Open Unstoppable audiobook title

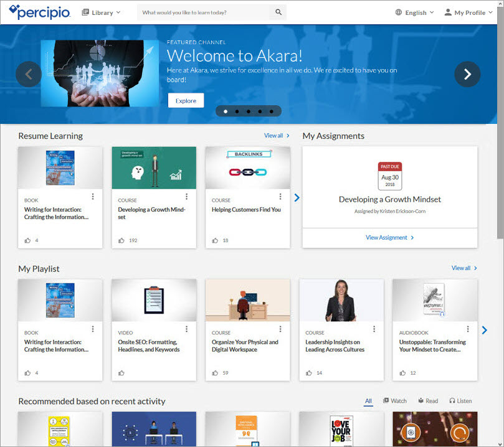(x=432, y=346)
